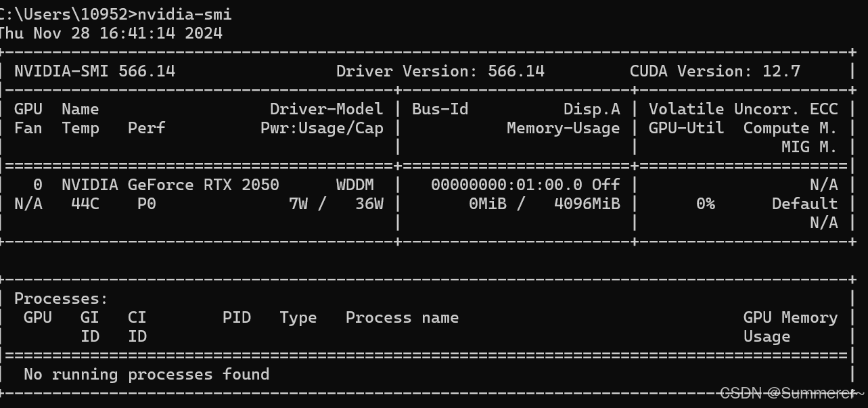The width and height of the screenshot is (868, 408).
Task: Click the "Perf" column header
Action: click(x=147, y=128)
